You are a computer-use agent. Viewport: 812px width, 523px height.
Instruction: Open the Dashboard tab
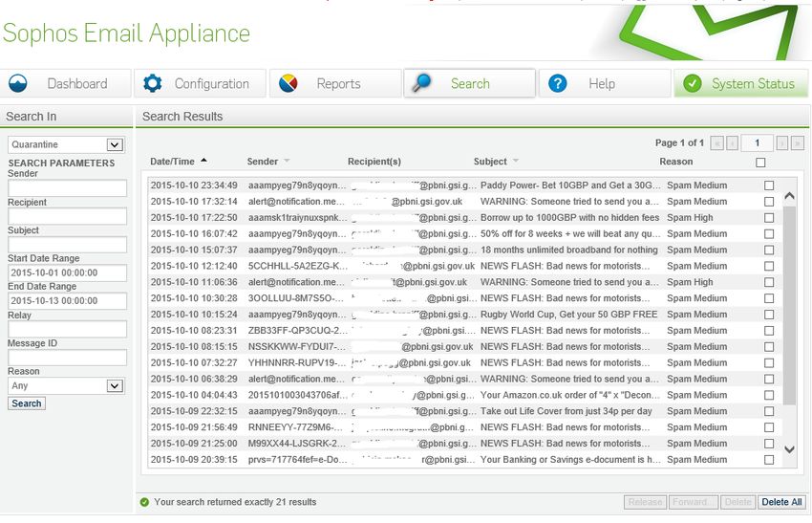(66, 83)
